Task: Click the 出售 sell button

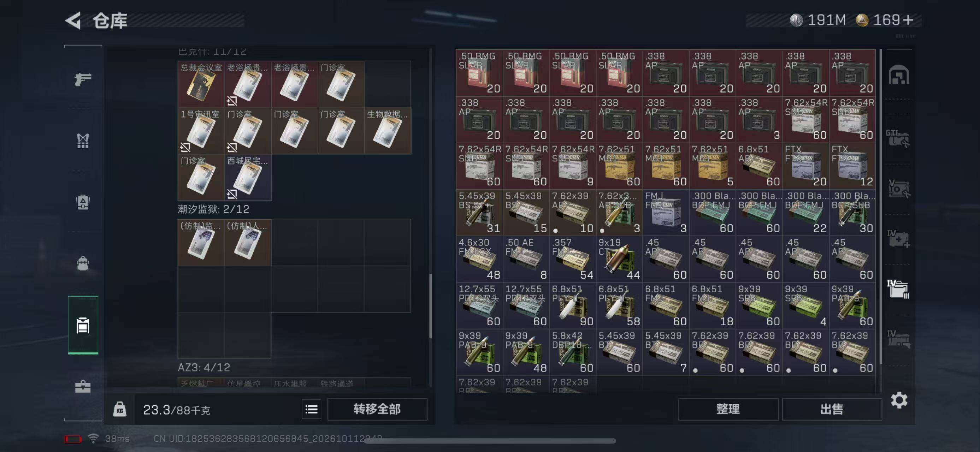Action: (x=832, y=409)
